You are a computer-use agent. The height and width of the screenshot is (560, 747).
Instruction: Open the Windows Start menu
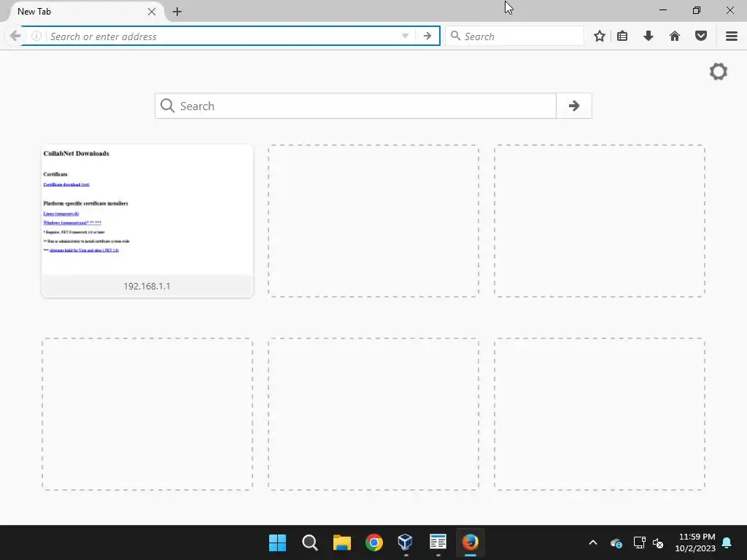[x=277, y=542]
